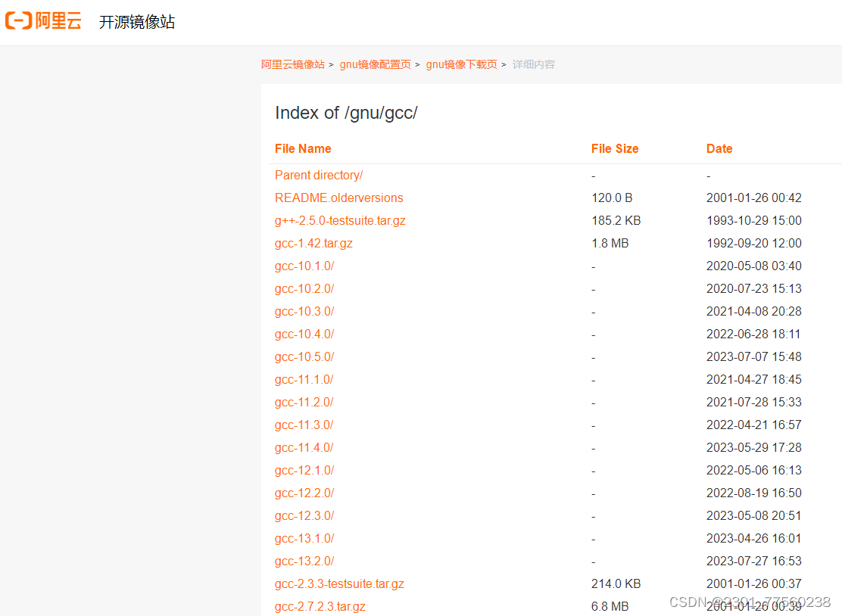Select date 2022-04-21 16:57
The height and width of the screenshot is (616, 842).
click(x=754, y=425)
